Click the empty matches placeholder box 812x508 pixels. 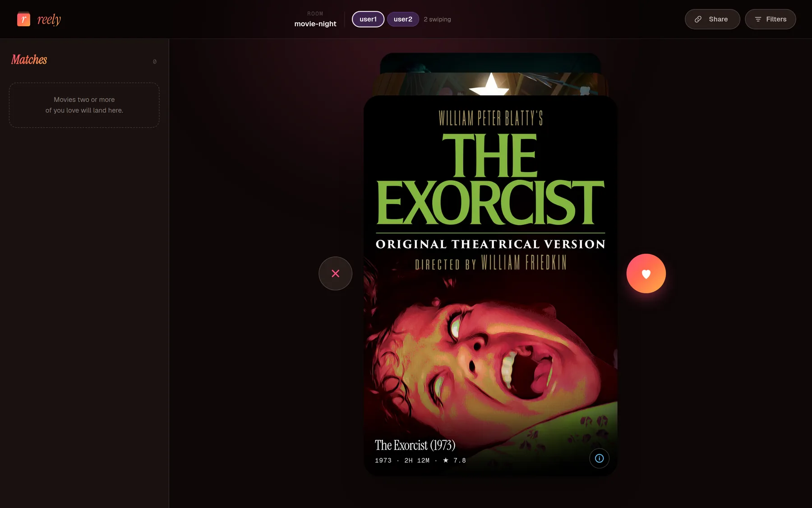point(84,105)
